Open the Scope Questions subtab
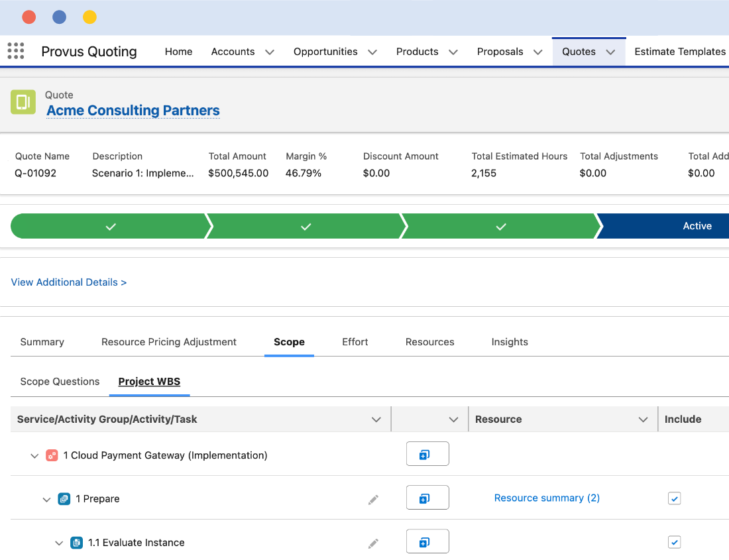The height and width of the screenshot is (560, 729). [x=60, y=381]
